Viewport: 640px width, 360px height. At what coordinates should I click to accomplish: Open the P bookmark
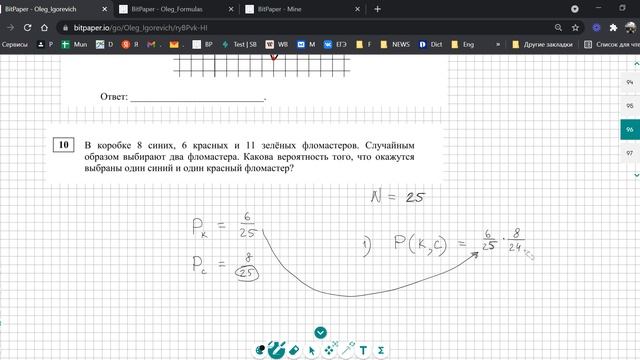click(x=45, y=44)
